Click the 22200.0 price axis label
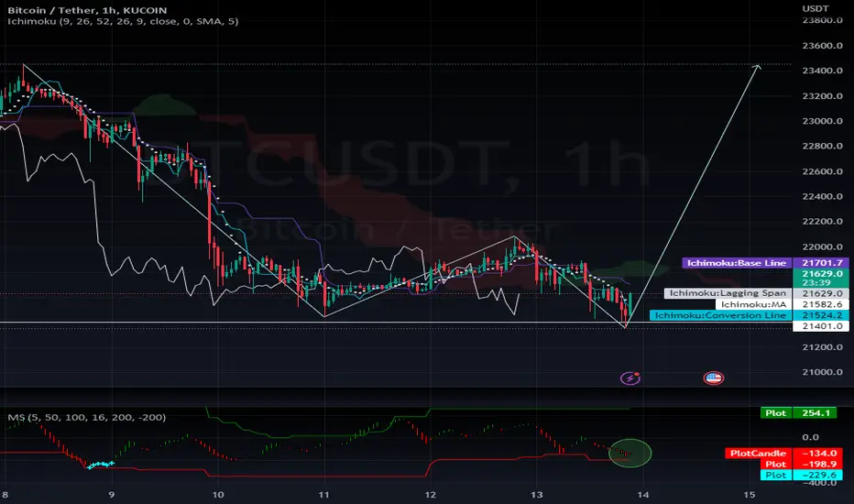 [x=823, y=221]
